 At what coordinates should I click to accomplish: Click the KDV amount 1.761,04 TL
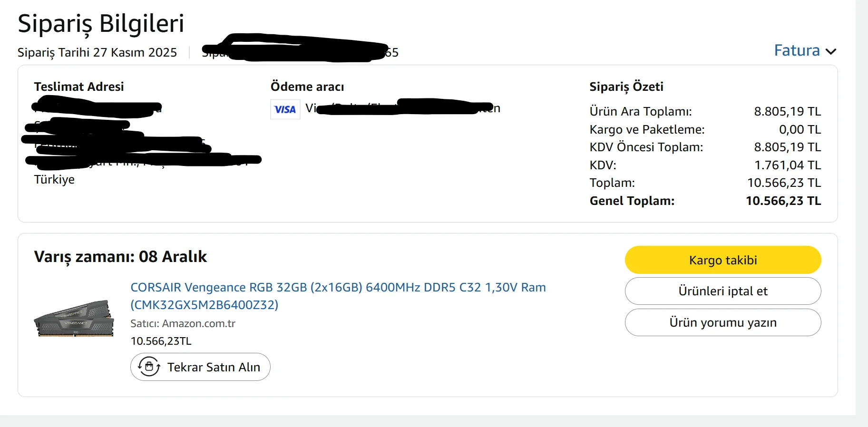tap(787, 165)
